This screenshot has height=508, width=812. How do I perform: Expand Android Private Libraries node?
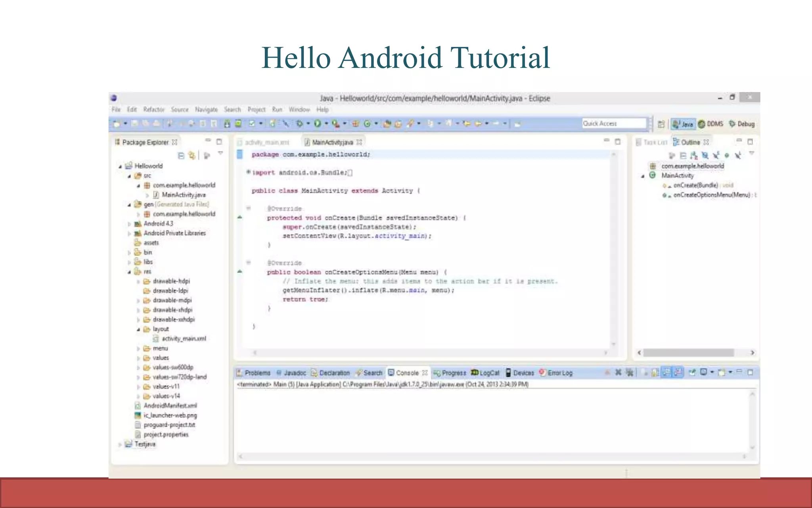click(x=129, y=233)
